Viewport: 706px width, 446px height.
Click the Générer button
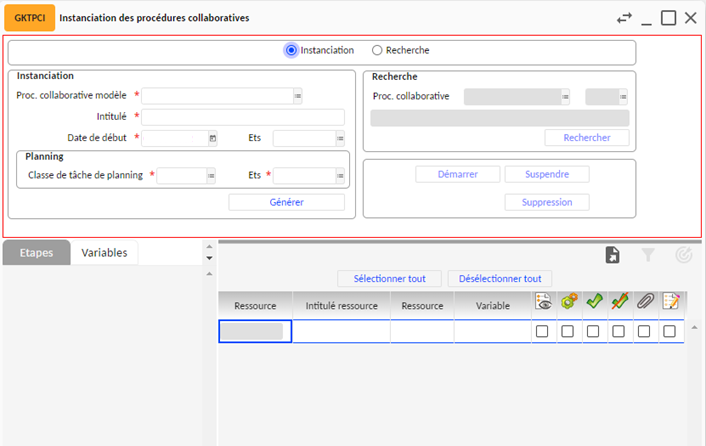point(286,202)
